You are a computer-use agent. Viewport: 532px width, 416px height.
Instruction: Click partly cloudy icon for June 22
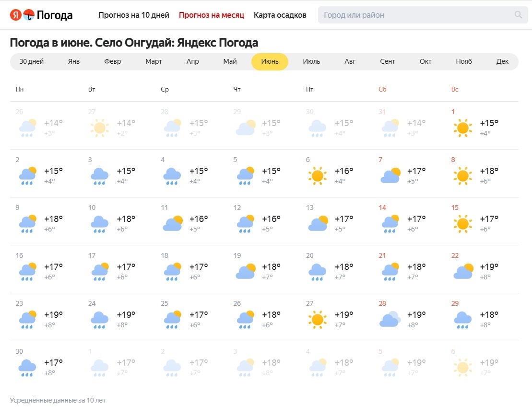pyautogui.click(x=463, y=271)
